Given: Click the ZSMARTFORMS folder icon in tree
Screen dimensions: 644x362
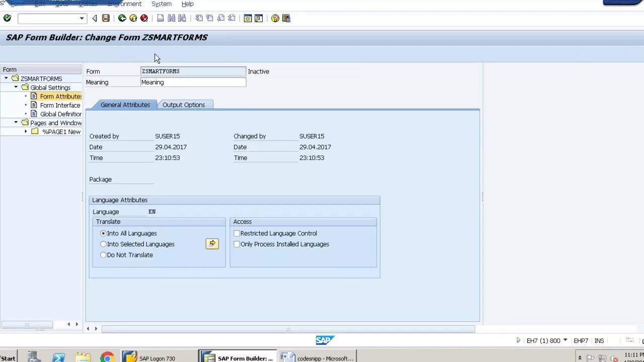Looking at the screenshot, I should click(x=15, y=78).
